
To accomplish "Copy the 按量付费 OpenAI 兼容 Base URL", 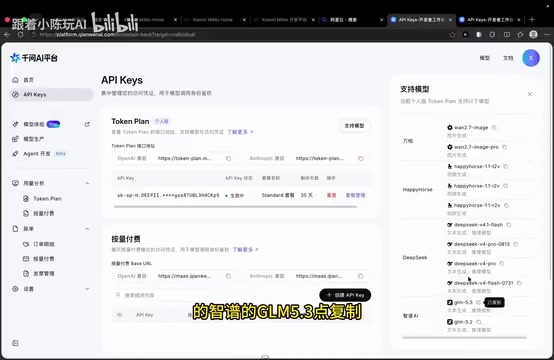I will [x=229, y=276].
